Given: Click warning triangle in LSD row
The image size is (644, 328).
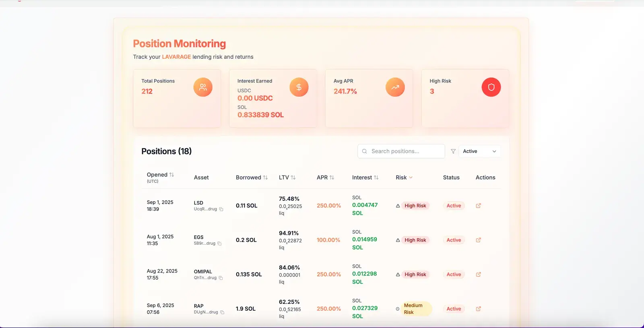Looking at the screenshot, I should (398, 206).
